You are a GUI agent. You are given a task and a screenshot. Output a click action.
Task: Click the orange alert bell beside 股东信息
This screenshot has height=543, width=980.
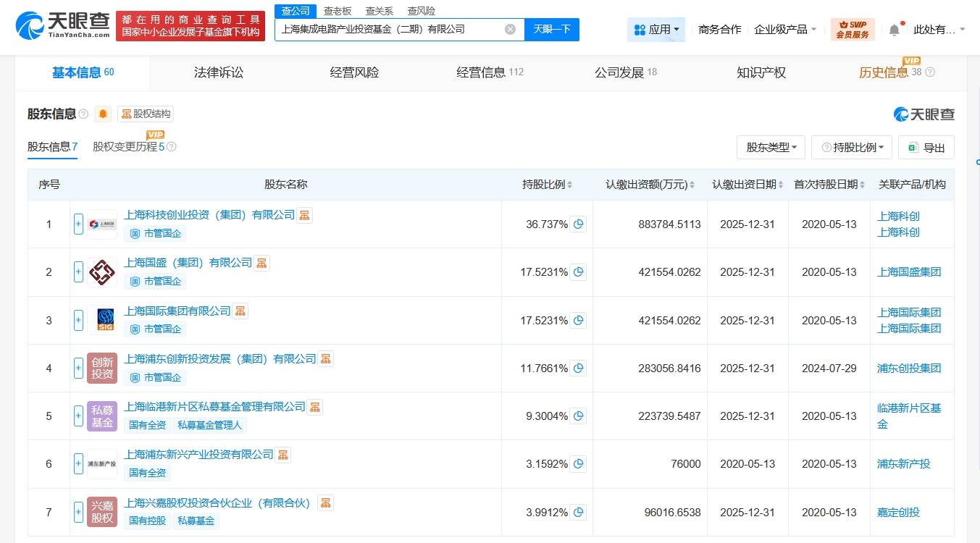(103, 114)
